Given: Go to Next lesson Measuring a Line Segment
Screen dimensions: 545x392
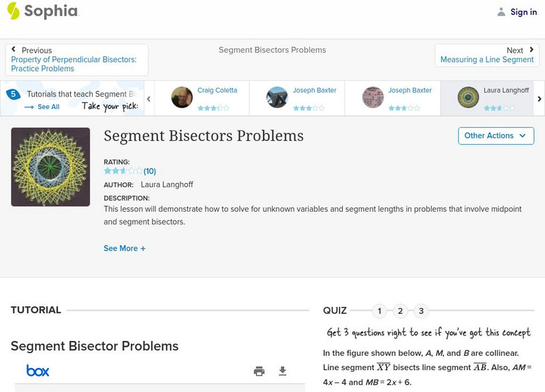Looking at the screenshot, I should [x=486, y=55].
